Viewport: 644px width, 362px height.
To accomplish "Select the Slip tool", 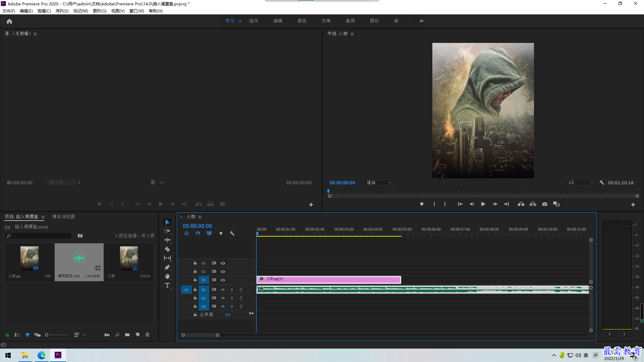I will pos(167,258).
